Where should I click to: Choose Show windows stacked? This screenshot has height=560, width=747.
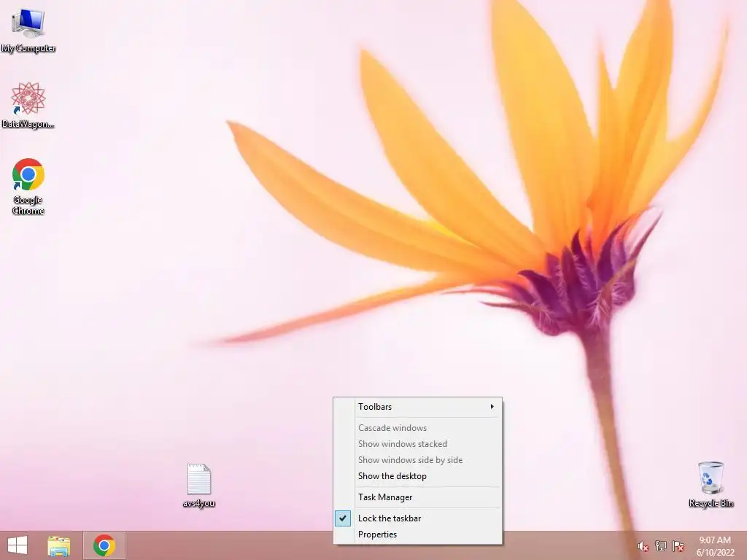tap(418, 444)
